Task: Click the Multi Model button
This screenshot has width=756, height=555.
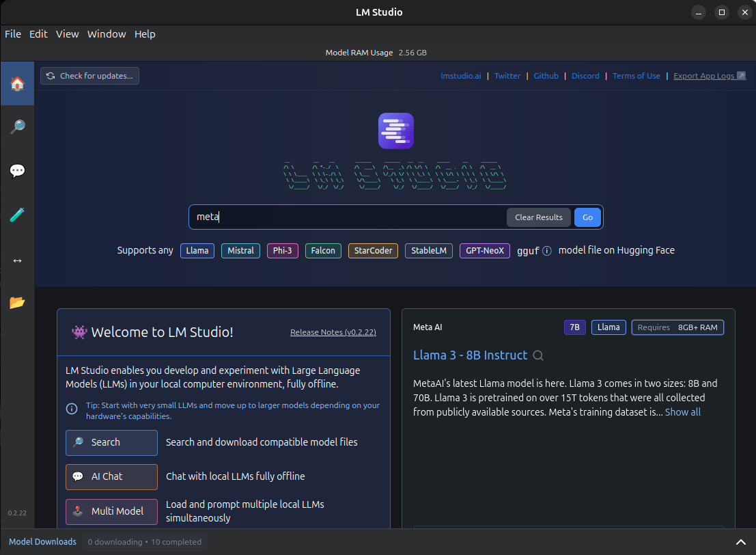Action: tap(111, 511)
